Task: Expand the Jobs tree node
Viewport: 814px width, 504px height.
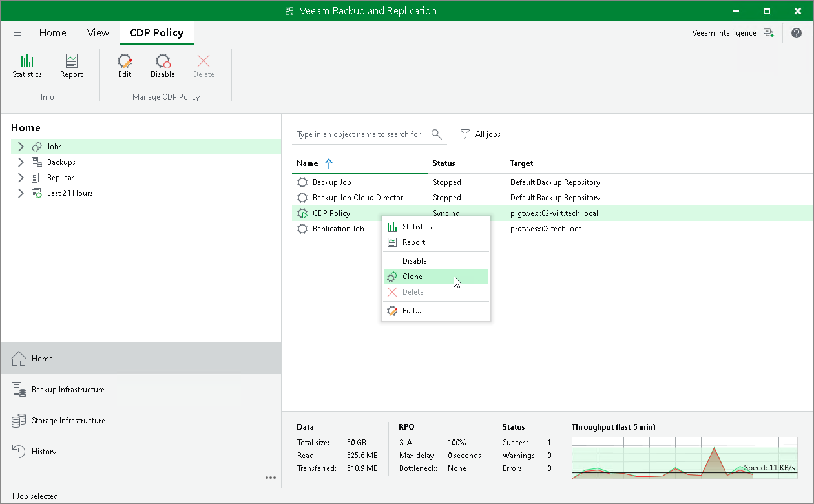Action: tap(21, 147)
